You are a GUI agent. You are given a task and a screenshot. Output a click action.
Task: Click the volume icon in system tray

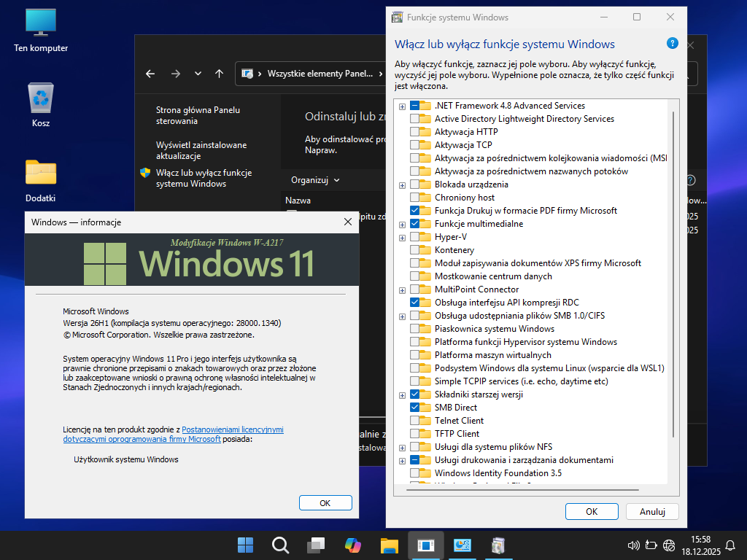pos(634,545)
